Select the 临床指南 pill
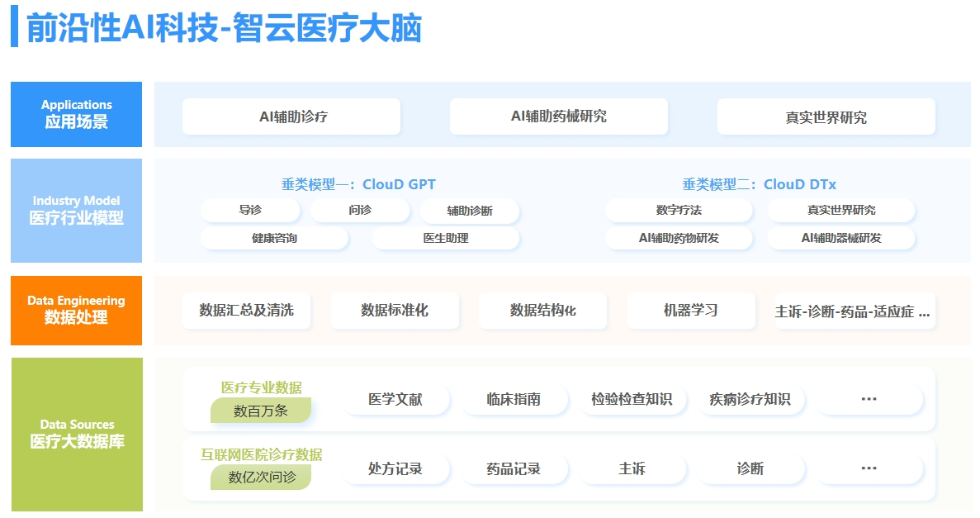The width and height of the screenshot is (980, 518). coord(514,399)
